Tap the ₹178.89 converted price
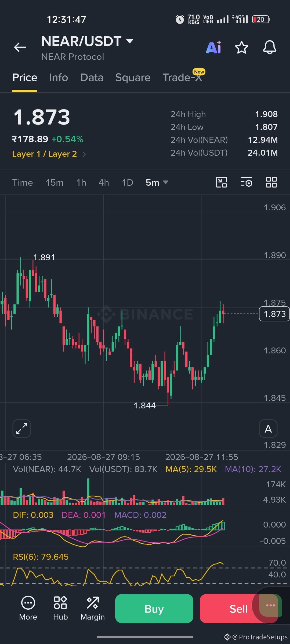 [x=30, y=139]
